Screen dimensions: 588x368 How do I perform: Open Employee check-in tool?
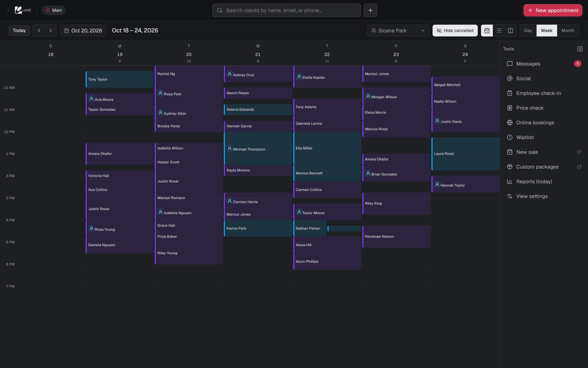[x=544, y=93]
